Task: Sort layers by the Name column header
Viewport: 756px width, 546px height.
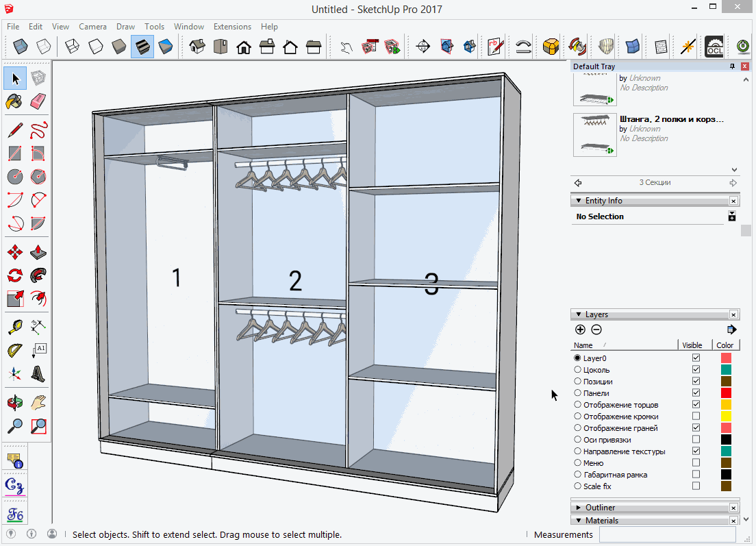Action: tap(583, 345)
